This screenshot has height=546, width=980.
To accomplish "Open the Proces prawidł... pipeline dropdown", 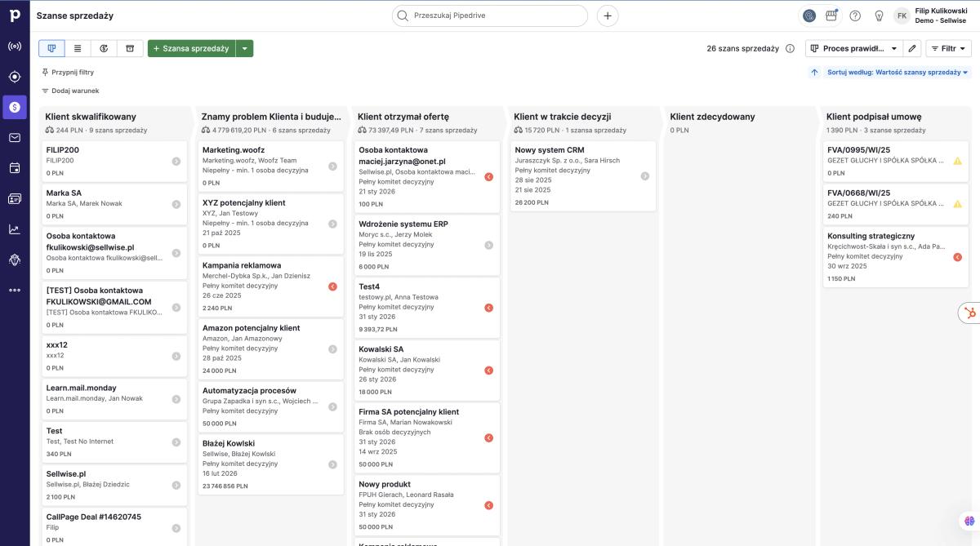I will 853,49.
